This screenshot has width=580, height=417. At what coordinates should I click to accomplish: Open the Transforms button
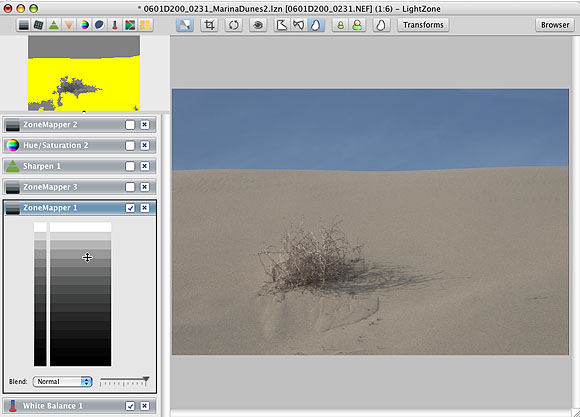(423, 25)
